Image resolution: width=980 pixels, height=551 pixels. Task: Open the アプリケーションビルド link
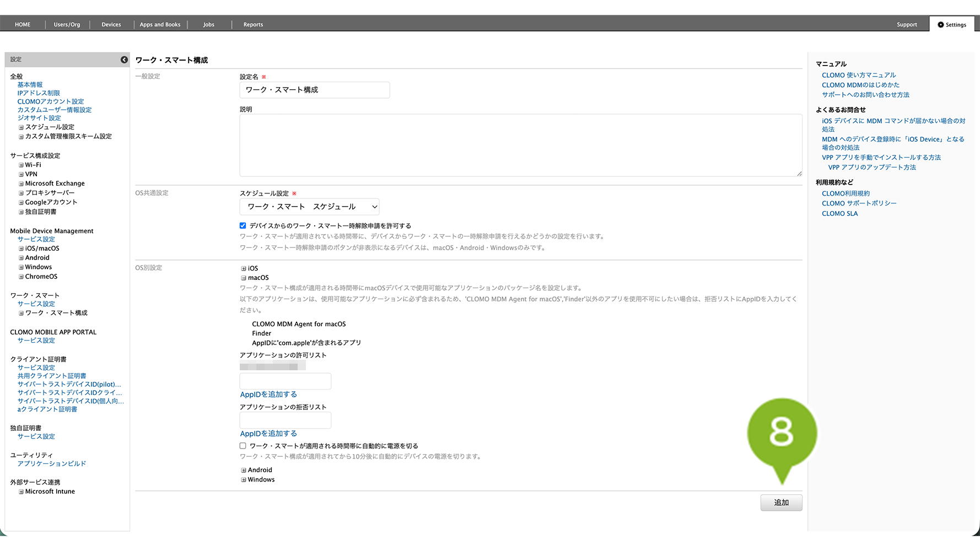click(52, 464)
